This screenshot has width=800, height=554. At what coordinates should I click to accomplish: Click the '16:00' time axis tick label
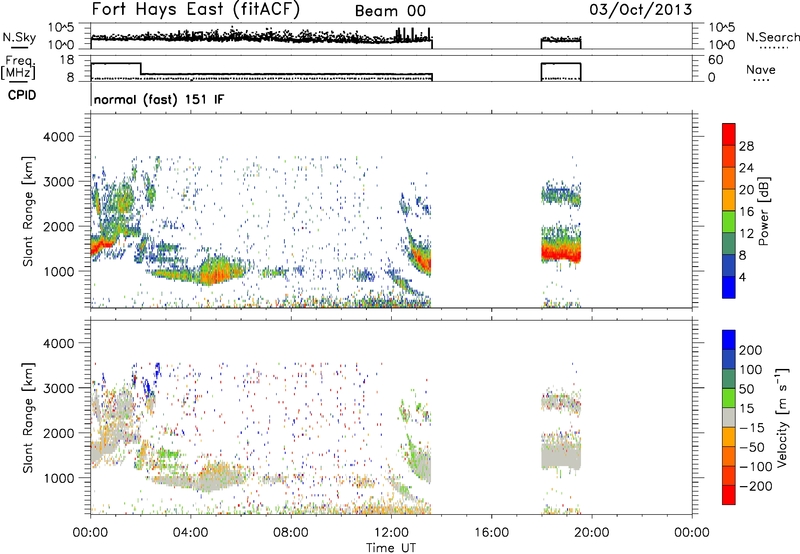pos(491,533)
